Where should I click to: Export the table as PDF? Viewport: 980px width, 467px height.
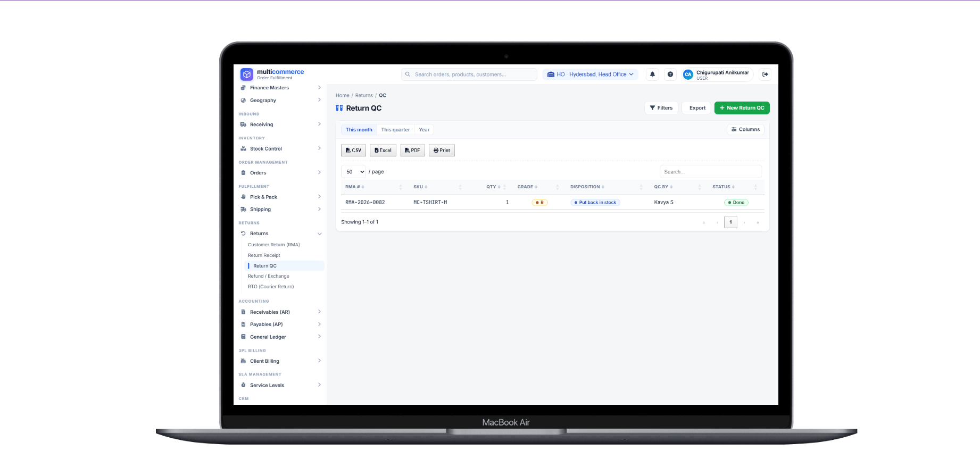[412, 151]
